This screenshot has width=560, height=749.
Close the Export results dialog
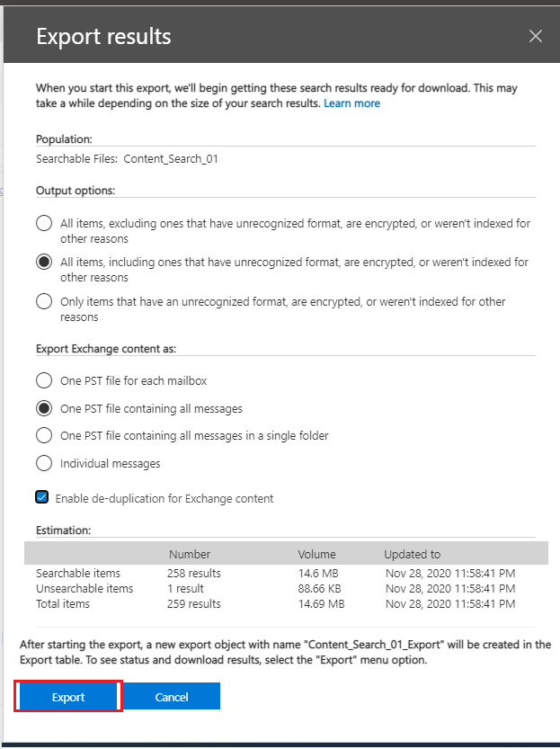tap(536, 36)
